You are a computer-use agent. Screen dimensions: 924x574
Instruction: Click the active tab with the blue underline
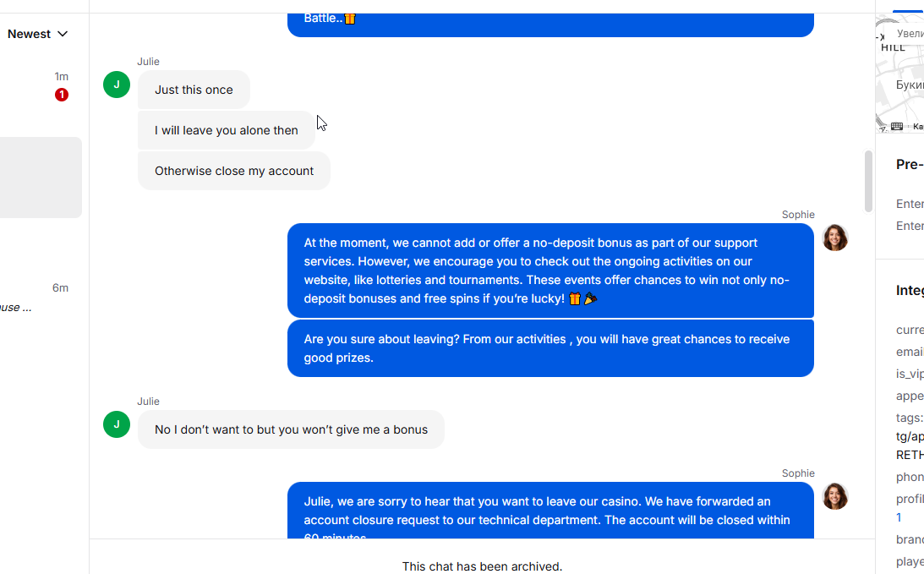click(908, 6)
